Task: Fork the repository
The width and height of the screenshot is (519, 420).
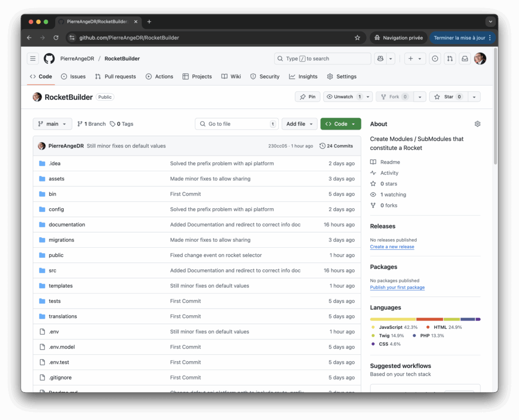Action: pos(394,97)
